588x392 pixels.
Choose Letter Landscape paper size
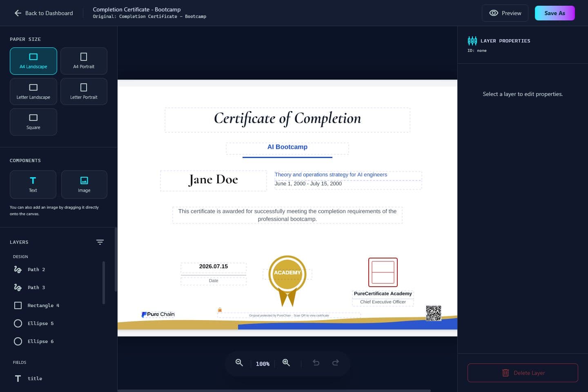click(33, 91)
